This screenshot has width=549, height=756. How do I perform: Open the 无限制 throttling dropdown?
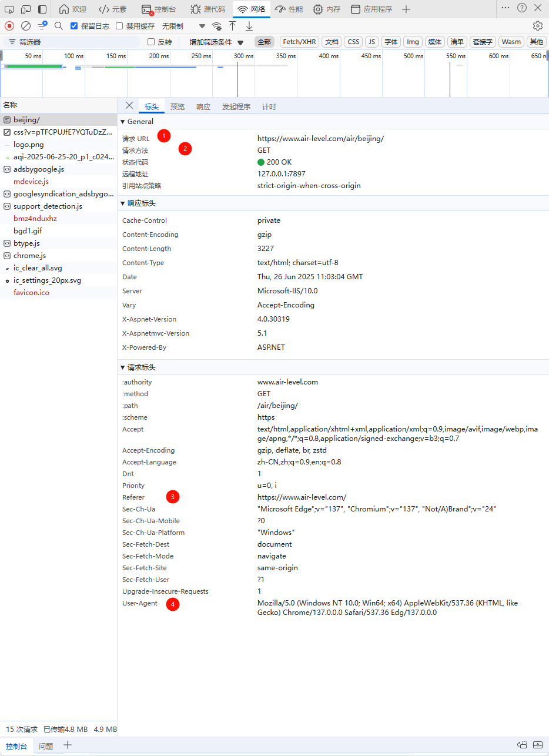tap(184, 26)
